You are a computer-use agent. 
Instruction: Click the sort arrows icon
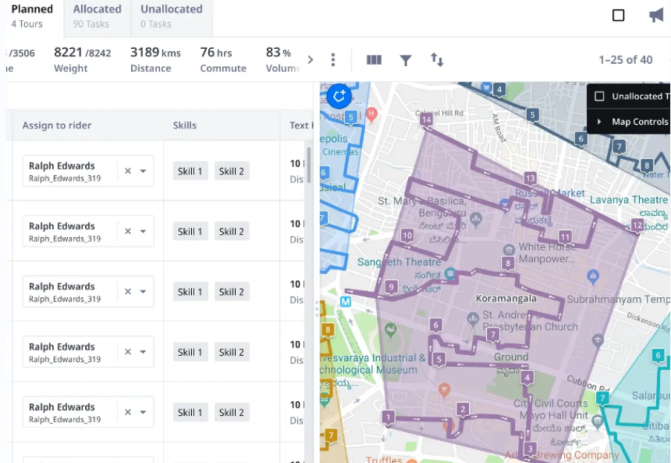[x=437, y=60]
